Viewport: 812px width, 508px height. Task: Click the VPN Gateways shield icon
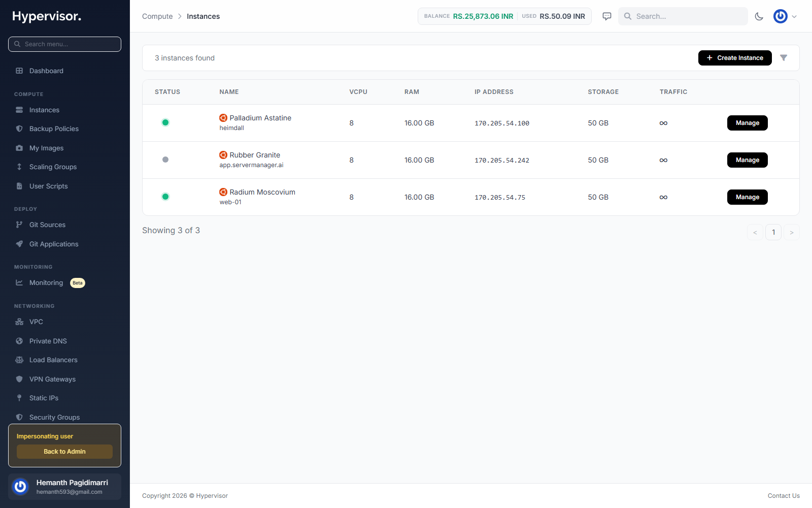(19, 379)
